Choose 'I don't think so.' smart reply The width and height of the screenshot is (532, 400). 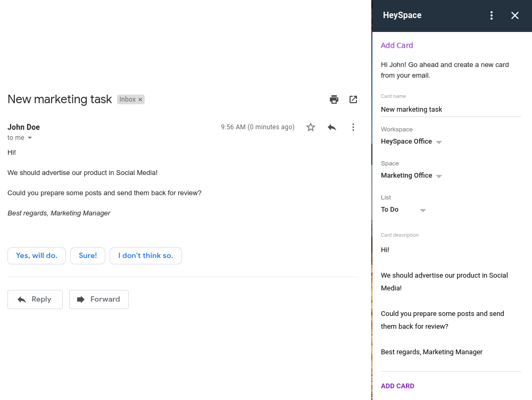click(146, 256)
